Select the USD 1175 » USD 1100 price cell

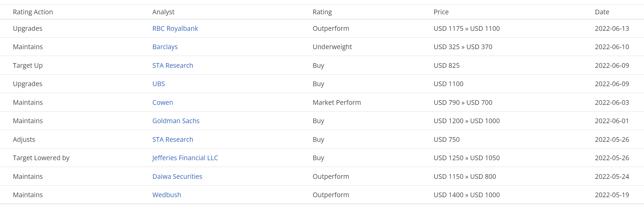pos(467,29)
